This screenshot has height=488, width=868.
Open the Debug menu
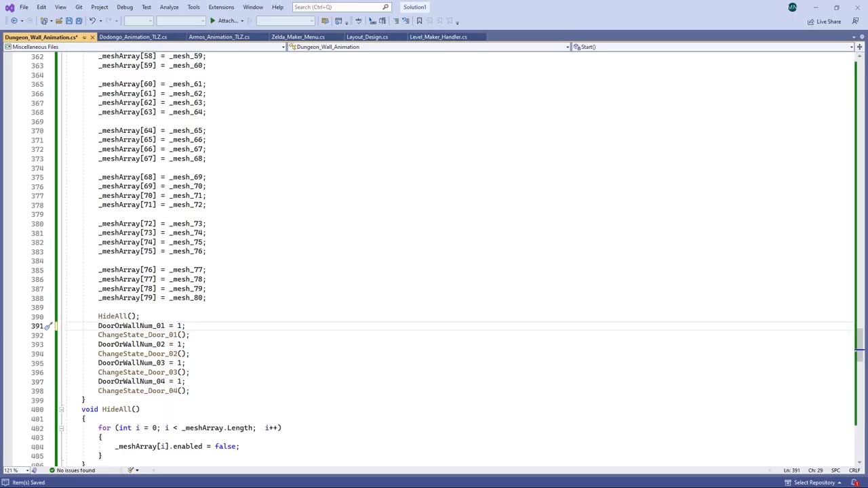tap(125, 7)
